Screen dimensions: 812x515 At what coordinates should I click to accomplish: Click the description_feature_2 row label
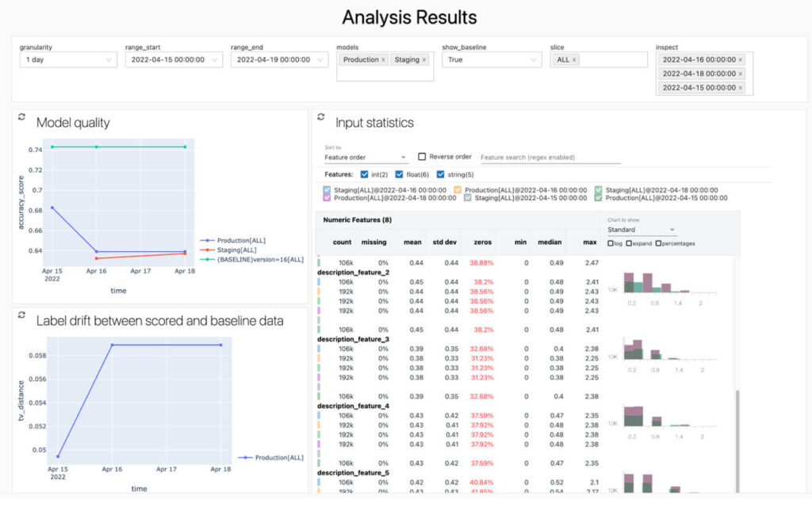pyautogui.click(x=353, y=273)
